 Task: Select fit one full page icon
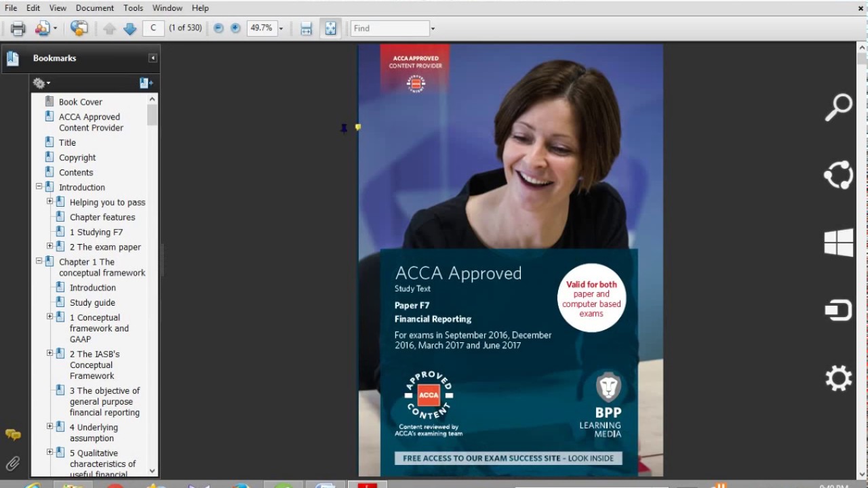click(x=330, y=28)
